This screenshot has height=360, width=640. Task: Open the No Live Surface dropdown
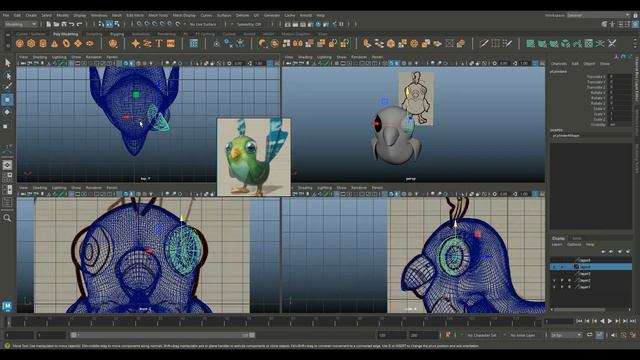[204, 24]
